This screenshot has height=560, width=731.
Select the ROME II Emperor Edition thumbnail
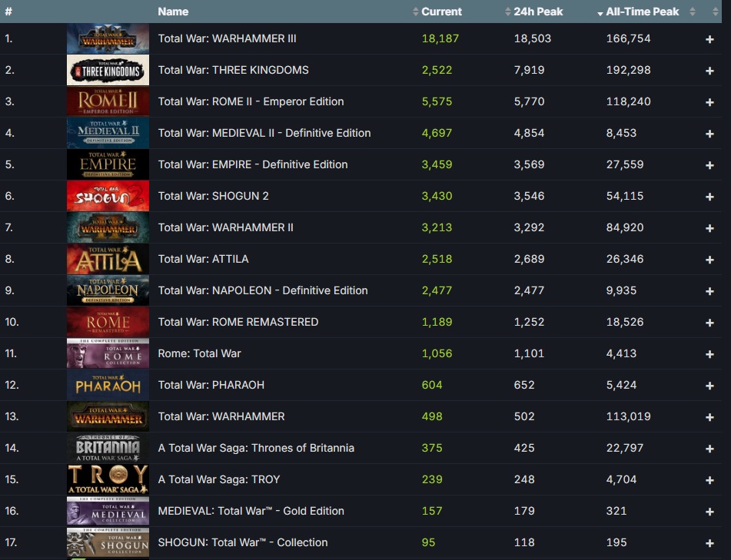click(x=108, y=101)
